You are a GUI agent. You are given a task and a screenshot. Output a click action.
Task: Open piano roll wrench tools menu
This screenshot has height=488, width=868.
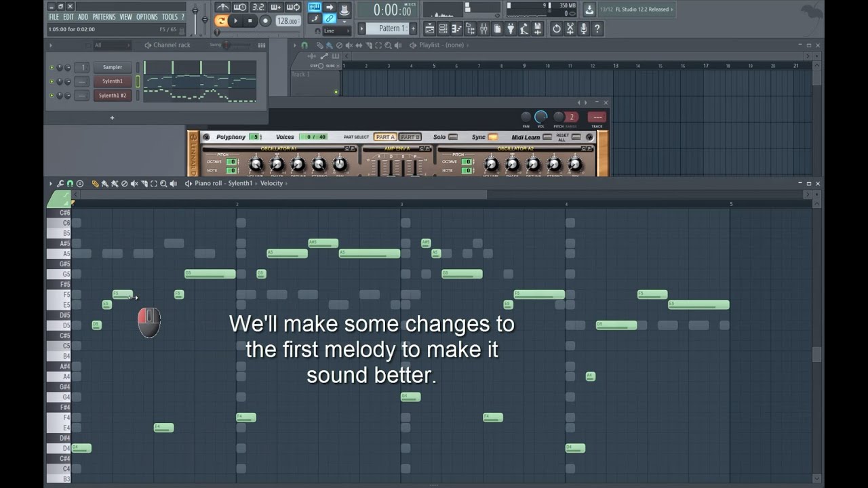(60, 184)
